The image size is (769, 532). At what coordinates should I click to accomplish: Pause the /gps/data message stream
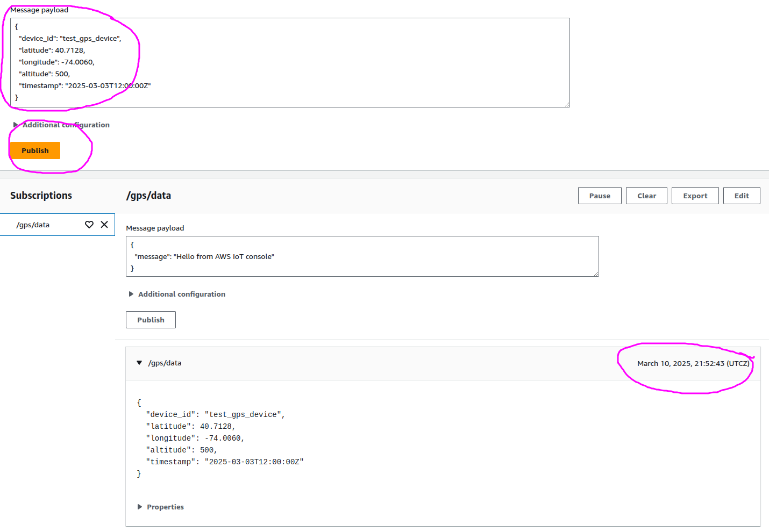[600, 196]
